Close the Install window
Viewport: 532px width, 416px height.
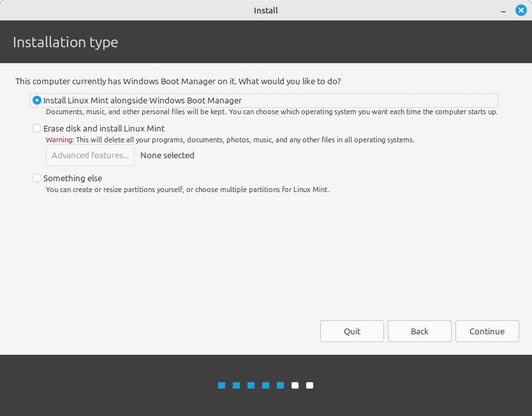coord(521,10)
